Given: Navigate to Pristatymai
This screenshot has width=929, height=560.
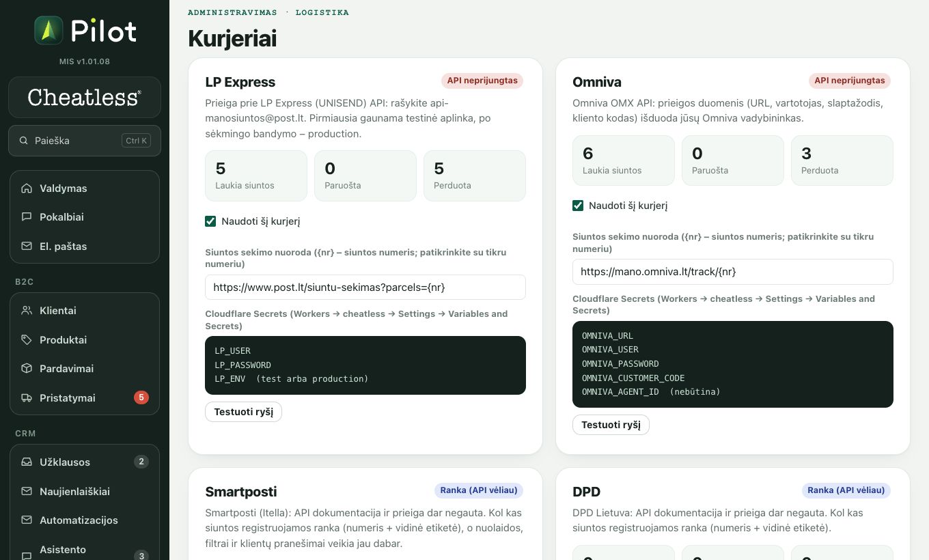Looking at the screenshot, I should click(85, 398).
